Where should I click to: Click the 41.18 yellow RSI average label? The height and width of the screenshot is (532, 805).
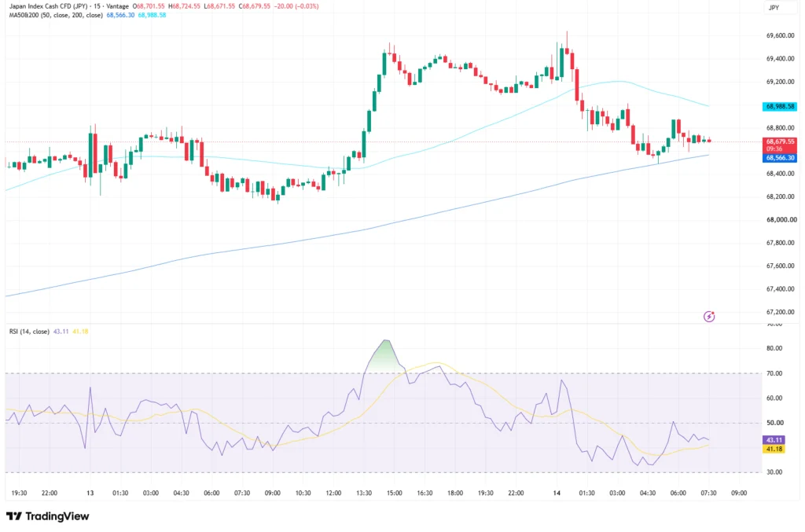pyautogui.click(x=774, y=449)
